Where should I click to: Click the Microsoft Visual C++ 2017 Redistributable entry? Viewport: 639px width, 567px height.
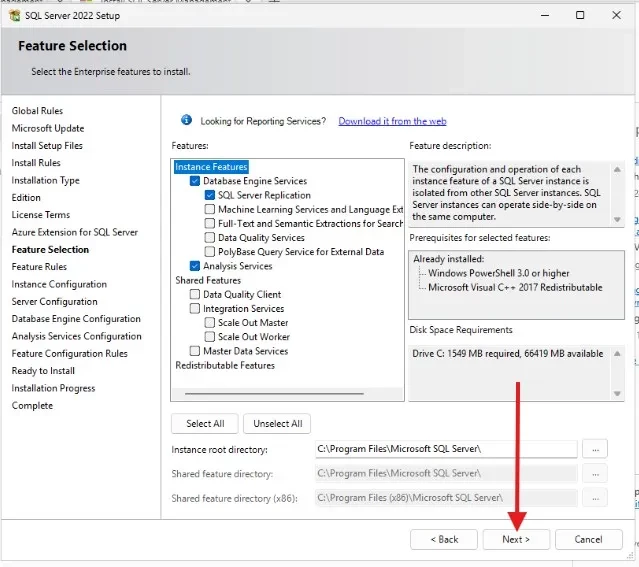(x=515, y=287)
